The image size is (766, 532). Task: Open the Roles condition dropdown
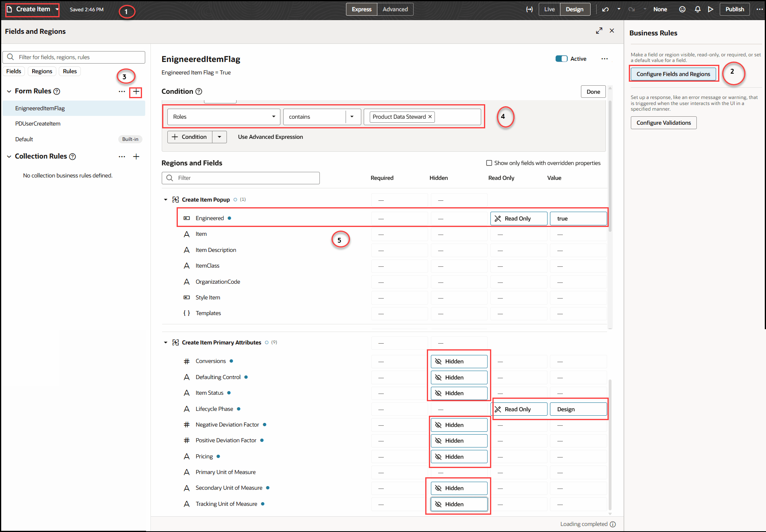(x=274, y=117)
